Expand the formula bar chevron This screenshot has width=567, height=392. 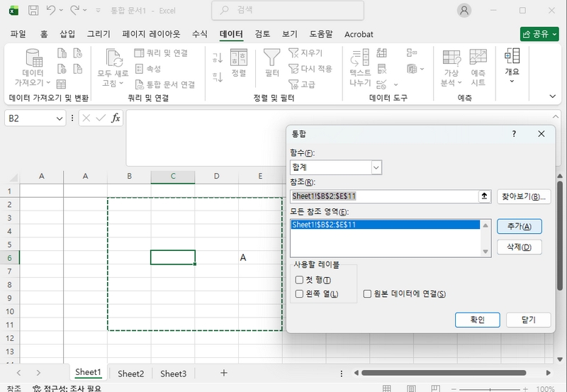[556, 116]
